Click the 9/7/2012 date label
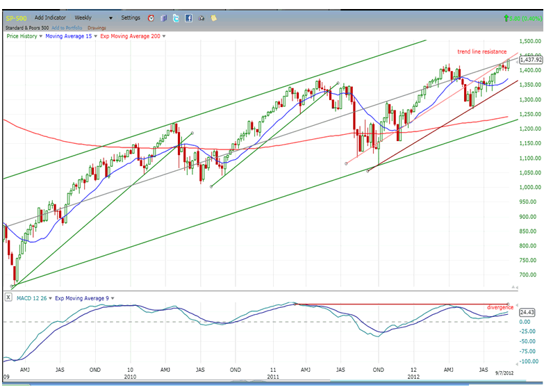 (x=504, y=373)
